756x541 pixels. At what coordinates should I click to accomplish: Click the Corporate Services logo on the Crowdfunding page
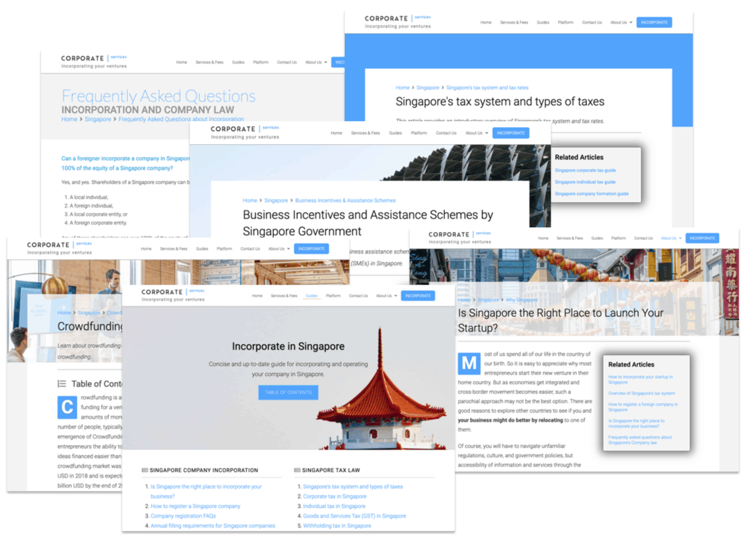pyautogui.click(x=60, y=248)
